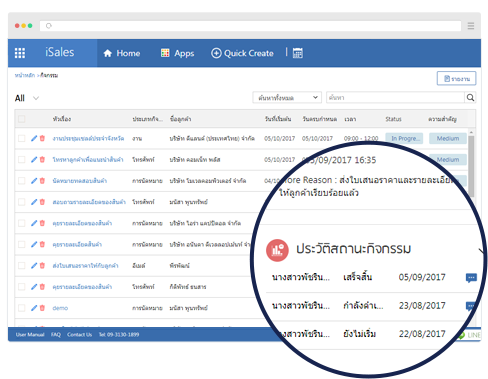Click the red ประวัติสถานะกิจกรรม chart icon
The width and height of the screenshot is (488, 379).
click(x=277, y=250)
